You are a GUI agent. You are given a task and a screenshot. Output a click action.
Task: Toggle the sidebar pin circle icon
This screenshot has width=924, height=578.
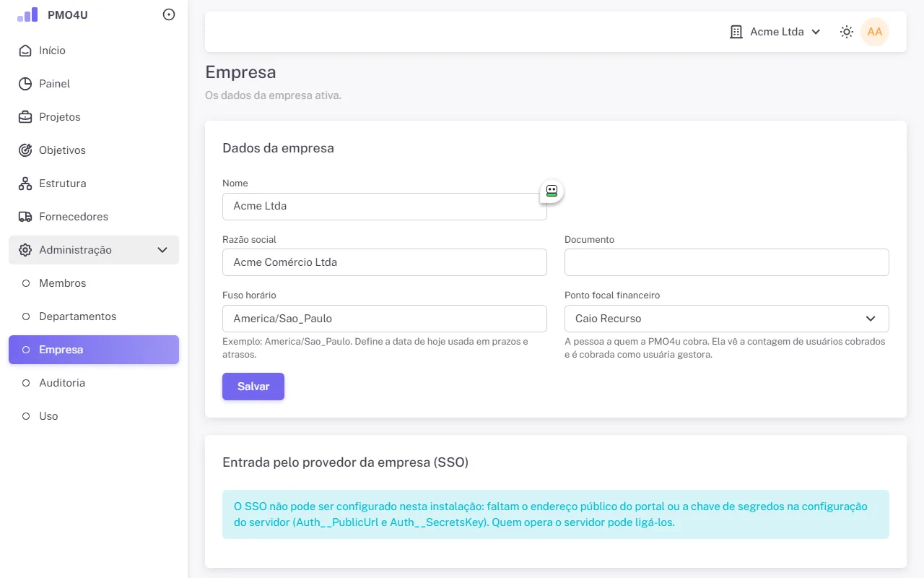coord(169,14)
